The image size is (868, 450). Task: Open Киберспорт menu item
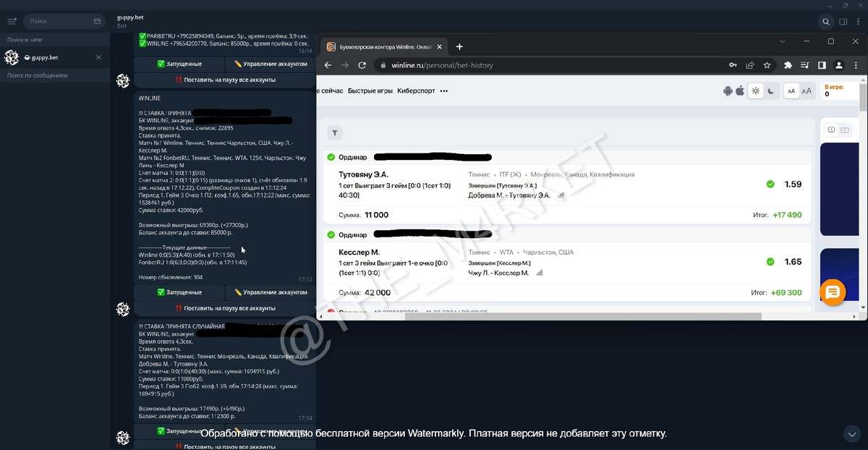416,91
